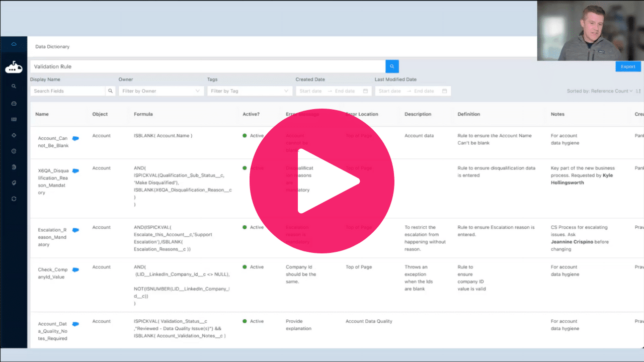Click the cloud icon atop the sidebar
Viewport: 644px width, 362px height.
[x=14, y=44]
